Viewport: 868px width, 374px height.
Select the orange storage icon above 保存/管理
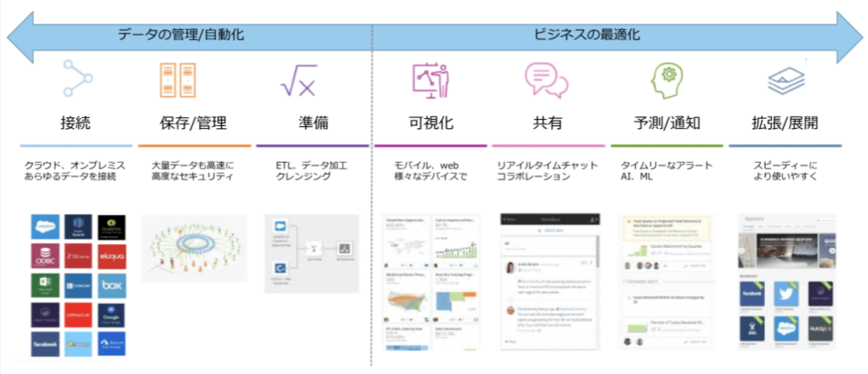(x=177, y=80)
